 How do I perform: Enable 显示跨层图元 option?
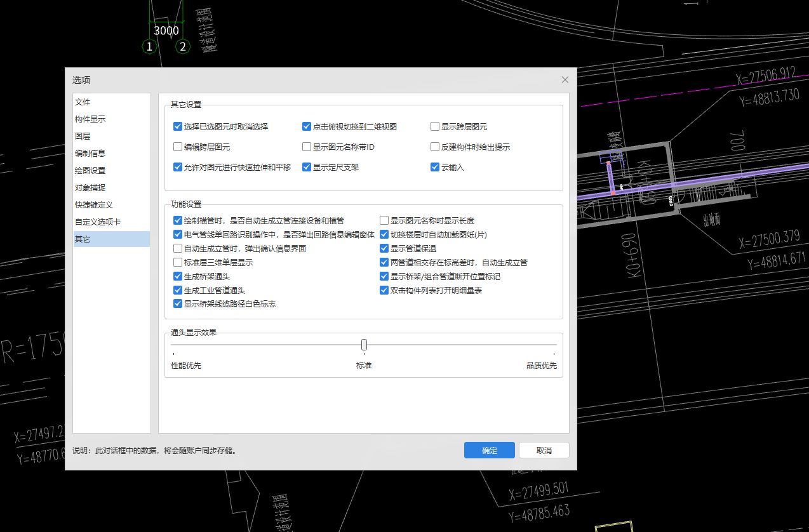coord(435,126)
